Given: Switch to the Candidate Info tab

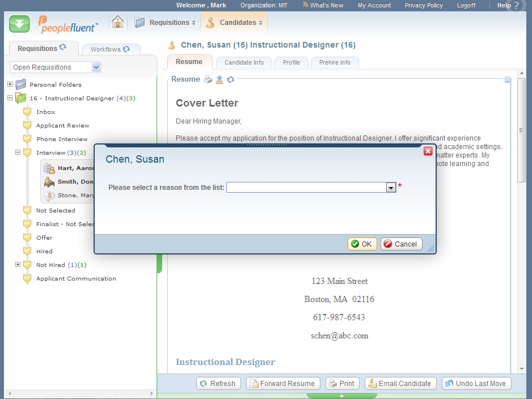Looking at the screenshot, I should [x=244, y=62].
